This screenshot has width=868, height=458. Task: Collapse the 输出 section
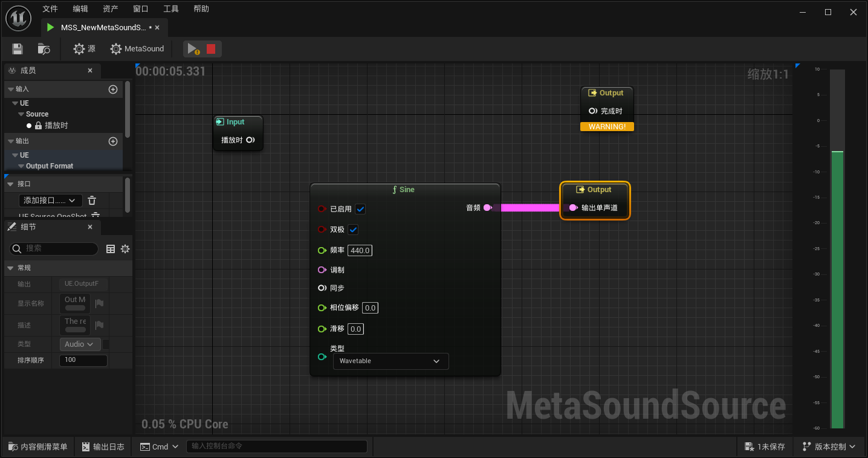[10, 141]
